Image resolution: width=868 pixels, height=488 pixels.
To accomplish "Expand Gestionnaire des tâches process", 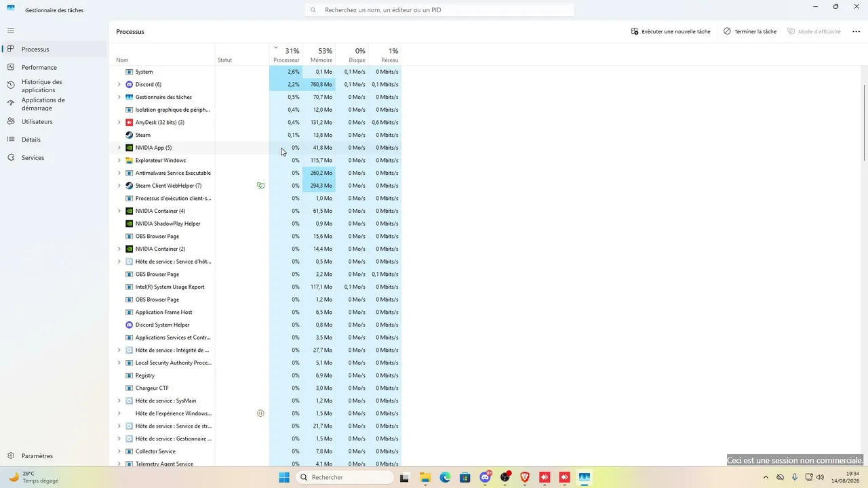I will click(x=119, y=97).
